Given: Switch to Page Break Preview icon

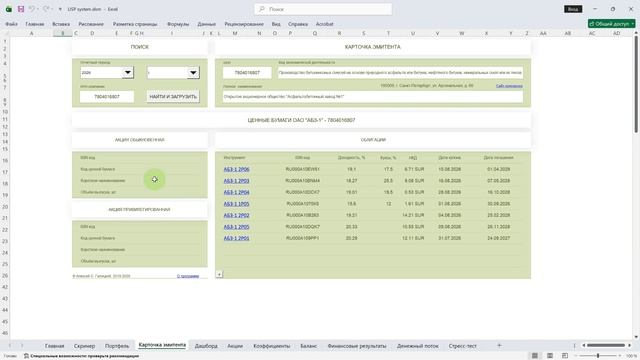Looking at the screenshot, I should click(565, 356).
